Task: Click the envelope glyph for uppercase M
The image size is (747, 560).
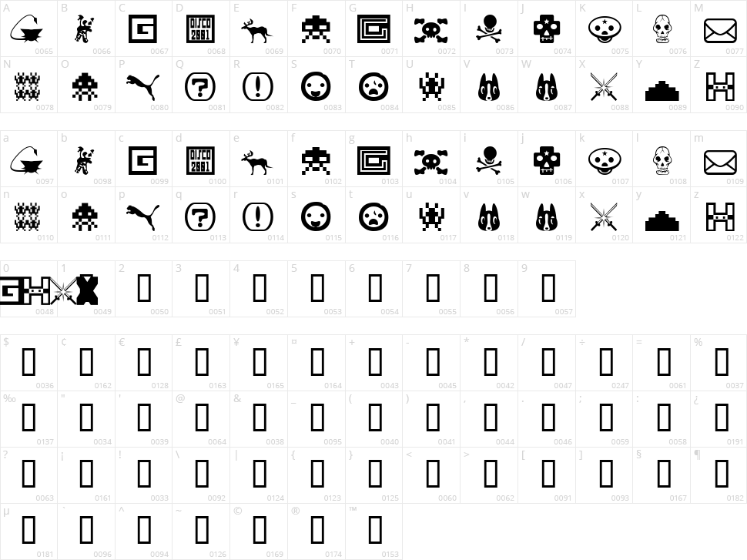Action: [720, 30]
